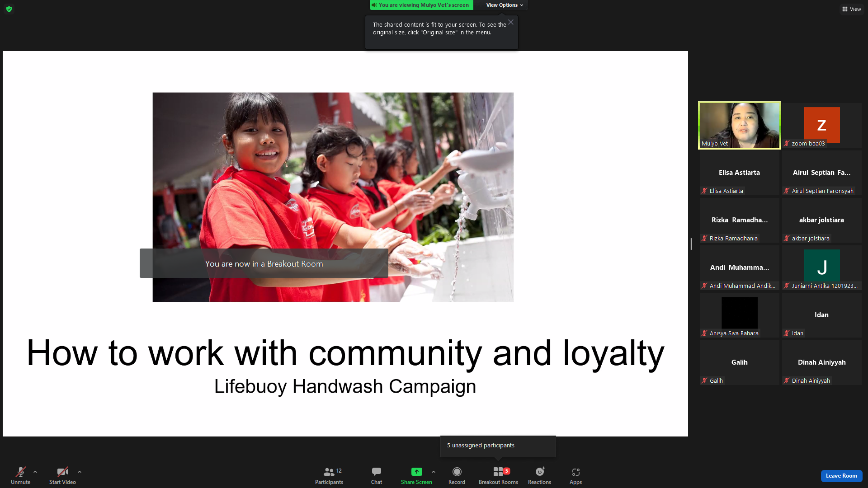Screen dimensions: 868x488
Task: Open Breakout Rooms
Action: 498,475
